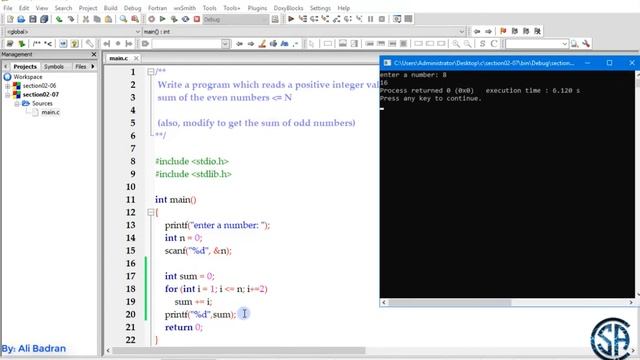The image size is (640, 360).
Task: Click the Save file icon
Action: pyautogui.click(x=33, y=19)
